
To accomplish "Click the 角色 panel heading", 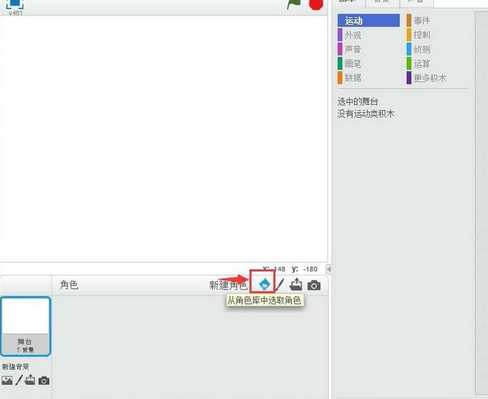I will point(69,285).
